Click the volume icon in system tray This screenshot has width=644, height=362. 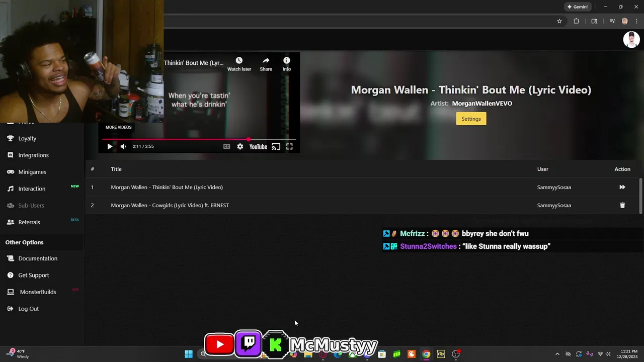coord(608,354)
